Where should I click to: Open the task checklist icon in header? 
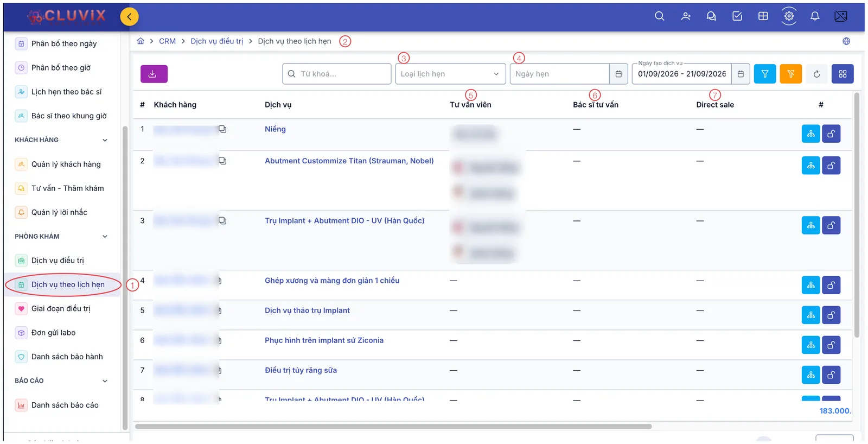click(737, 16)
